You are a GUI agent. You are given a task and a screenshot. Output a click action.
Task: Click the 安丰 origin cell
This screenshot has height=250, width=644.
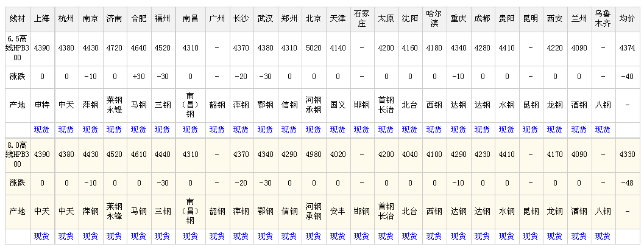(338, 212)
